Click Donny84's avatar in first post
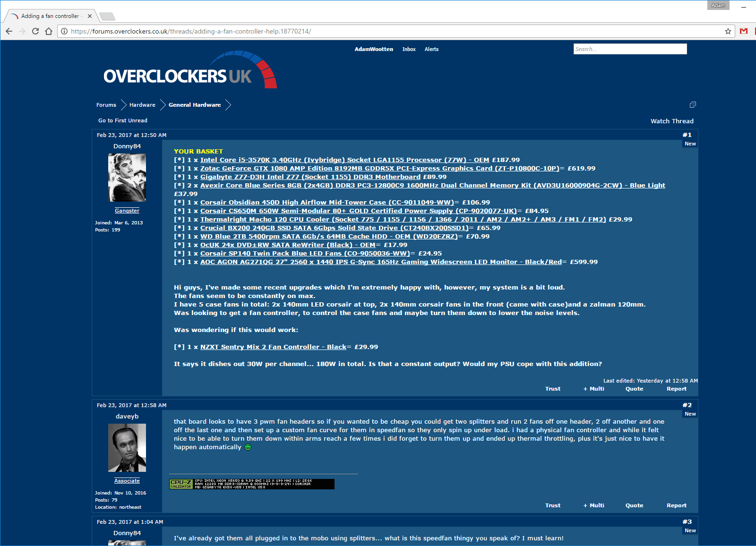 [127, 178]
